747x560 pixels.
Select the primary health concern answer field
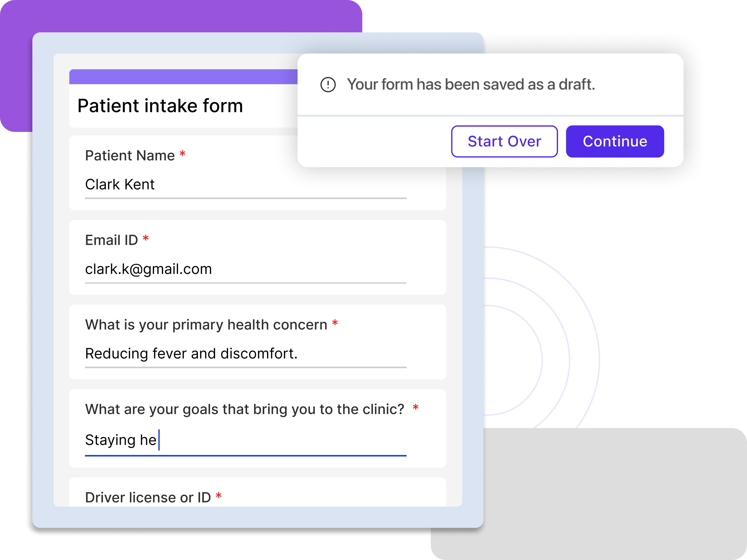pyautogui.click(x=245, y=354)
